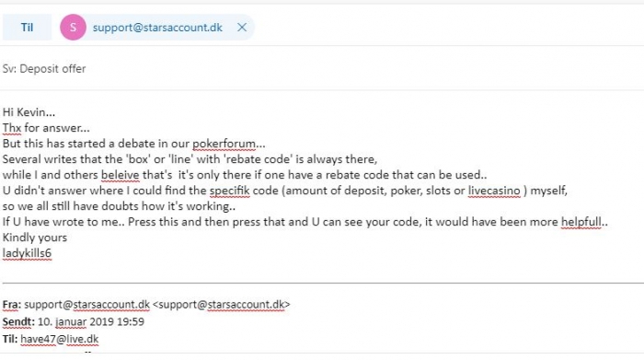Viewport: 644px width, 360px height.
Task: Click the signature 'ladykills6'
Action: (x=27, y=253)
